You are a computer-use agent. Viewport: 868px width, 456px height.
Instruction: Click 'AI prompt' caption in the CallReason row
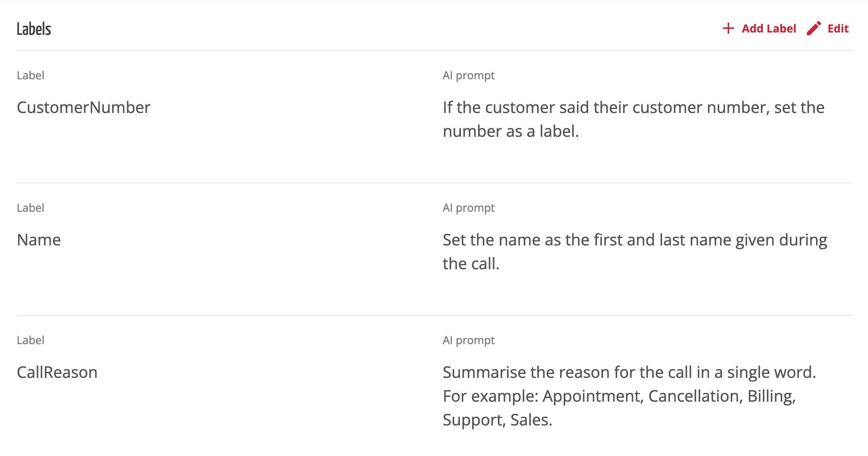pyautogui.click(x=469, y=340)
